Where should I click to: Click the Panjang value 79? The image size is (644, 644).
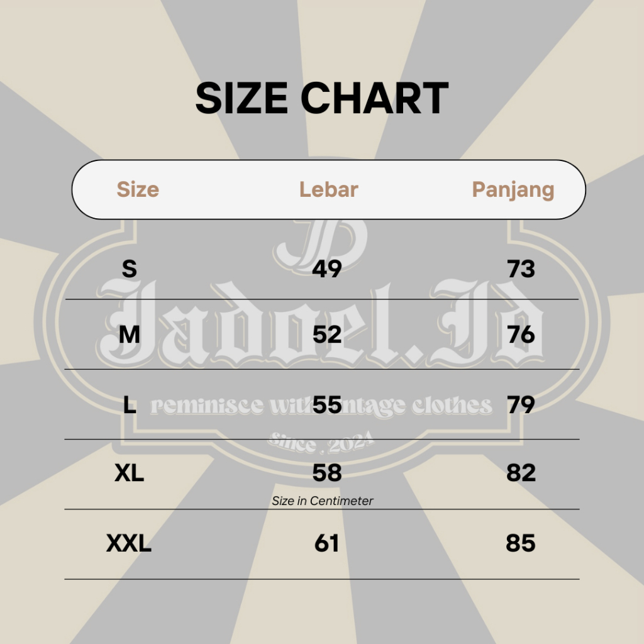(x=521, y=405)
